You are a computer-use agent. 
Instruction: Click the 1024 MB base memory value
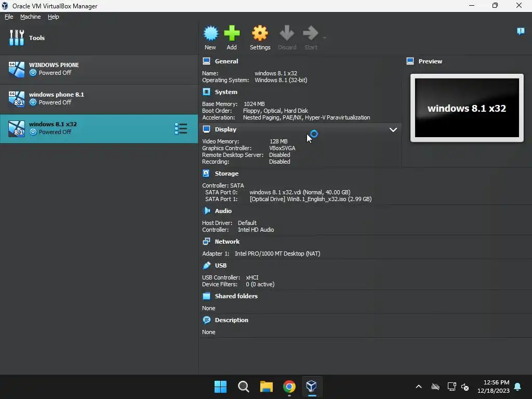(254, 104)
